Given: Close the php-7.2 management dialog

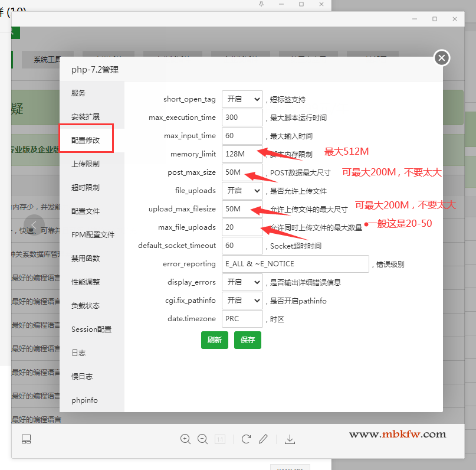Looking at the screenshot, I should coord(442,58).
